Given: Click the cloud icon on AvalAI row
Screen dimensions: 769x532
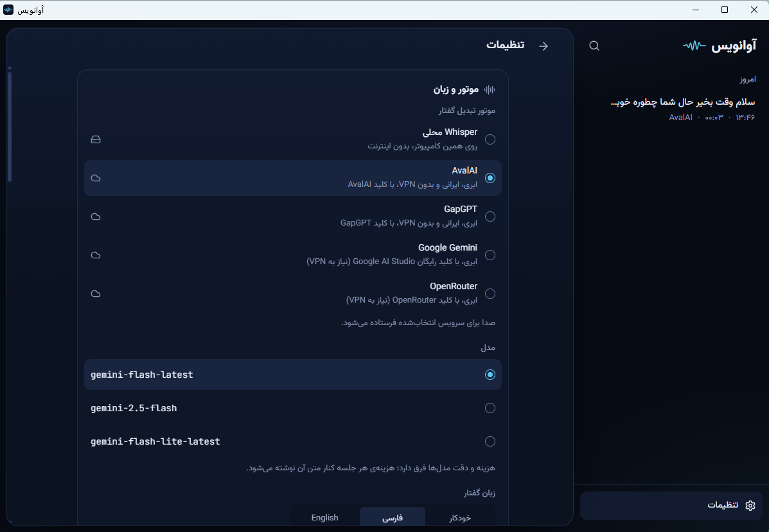Looking at the screenshot, I should point(96,178).
